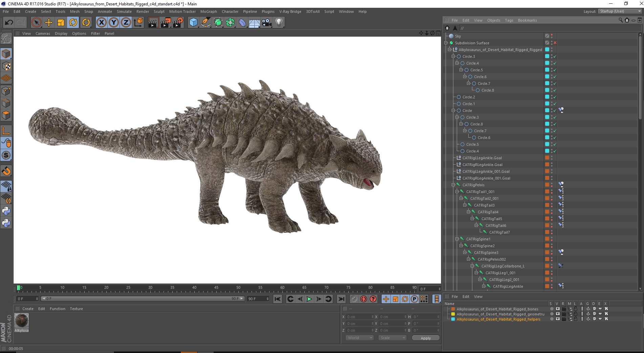Screen dimensions: 644x353
Task: Select the Move tool
Action: click(49, 23)
